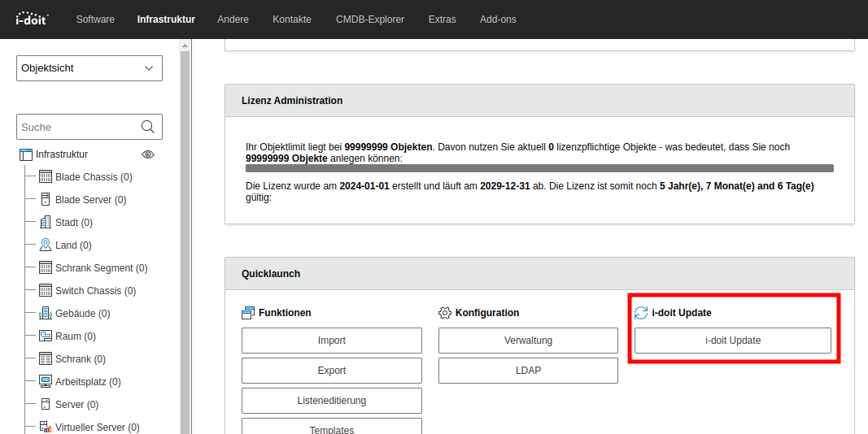Click the Import button
Viewport: 868px width, 434px height.
click(x=332, y=341)
